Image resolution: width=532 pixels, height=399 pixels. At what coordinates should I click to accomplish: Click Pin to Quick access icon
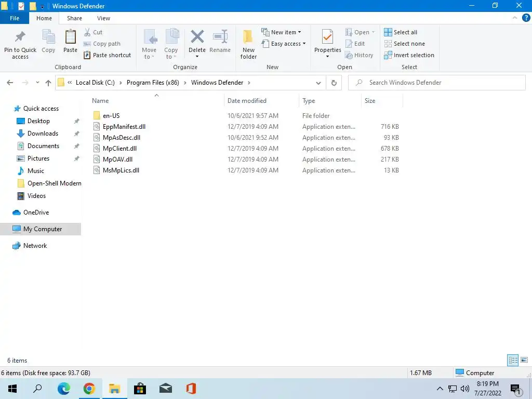pos(20,37)
